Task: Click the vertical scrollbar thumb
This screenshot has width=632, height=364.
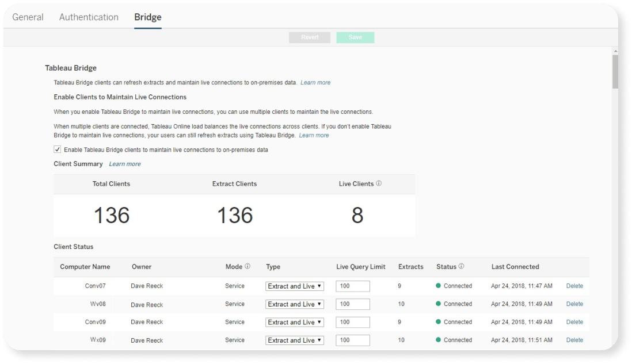Action: tap(615, 72)
